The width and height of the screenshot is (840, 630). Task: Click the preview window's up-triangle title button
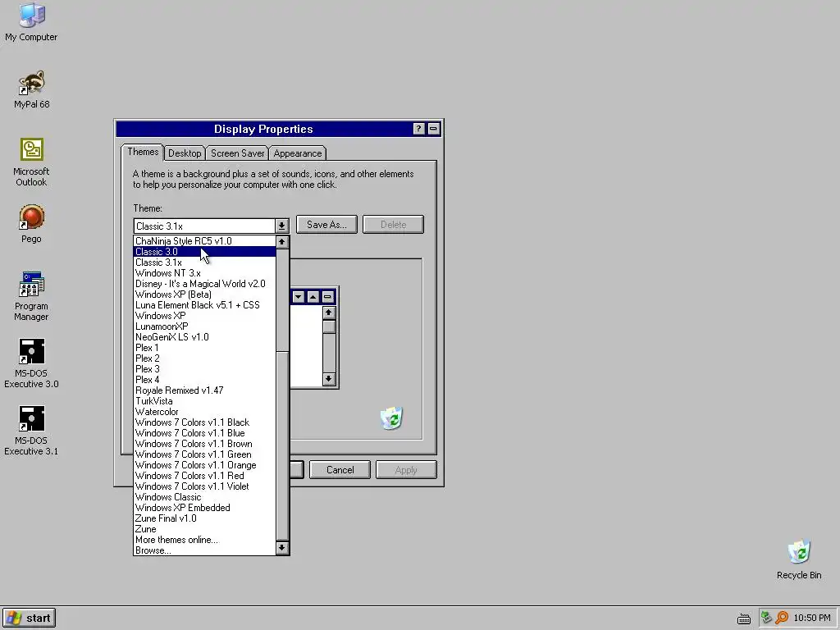tap(313, 296)
